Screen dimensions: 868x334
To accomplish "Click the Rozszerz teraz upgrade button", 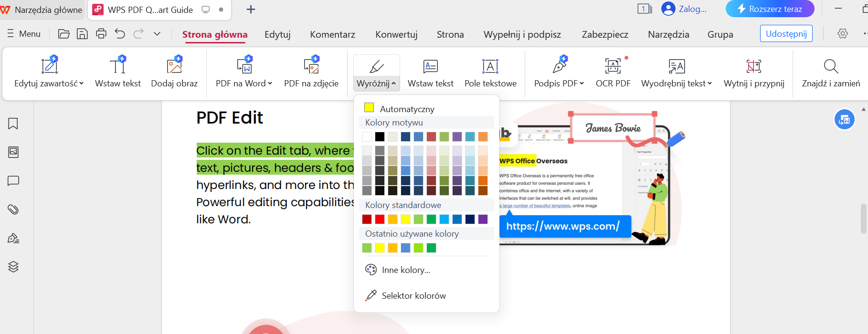I will [770, 9].
